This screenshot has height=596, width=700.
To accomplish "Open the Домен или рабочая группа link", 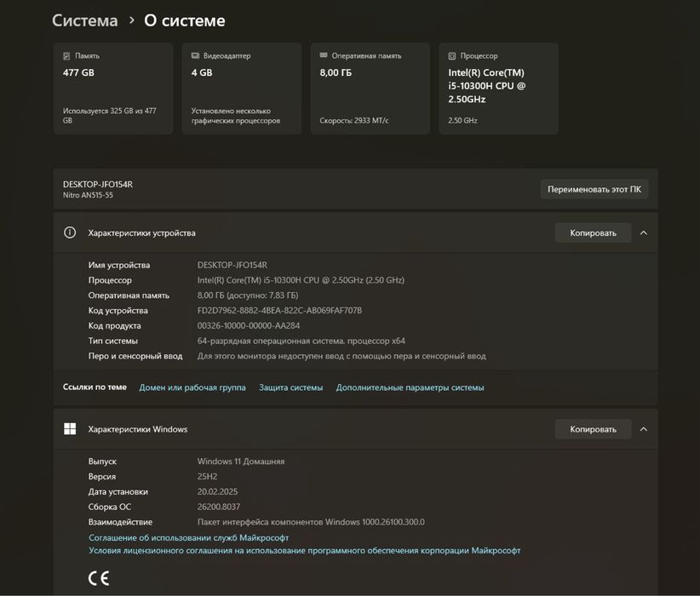I will point(192,387).
